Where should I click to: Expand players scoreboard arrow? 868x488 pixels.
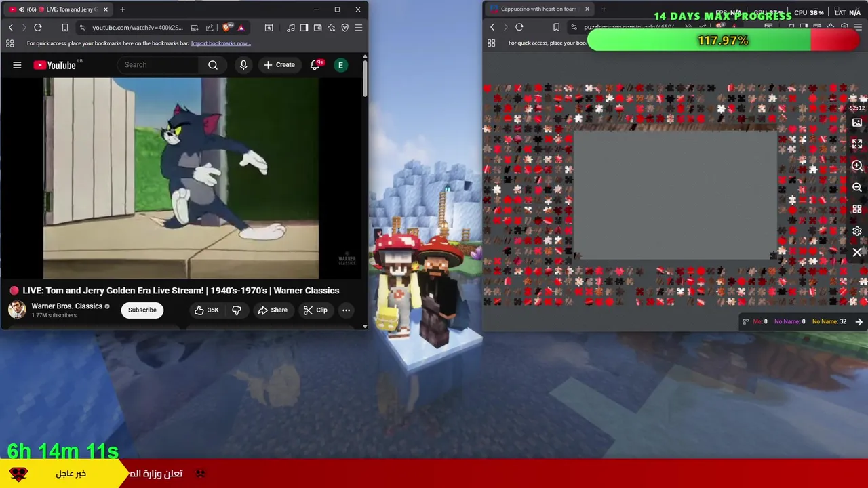coord(859,322)
